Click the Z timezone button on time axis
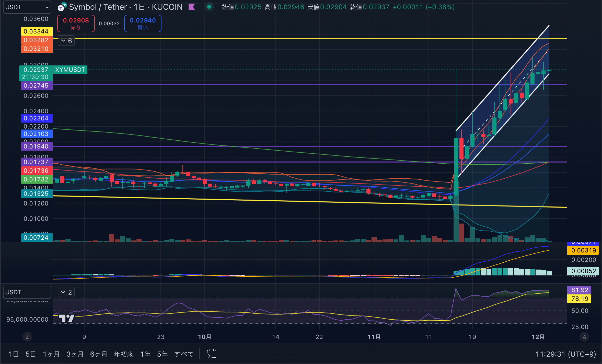The width and height of the screenshot is (602, 364). [27, 337]
